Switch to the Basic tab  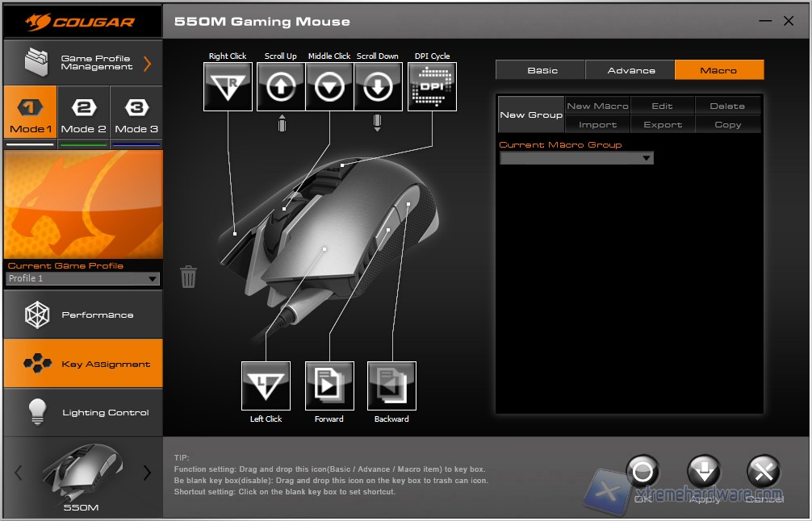coord(542,70)
